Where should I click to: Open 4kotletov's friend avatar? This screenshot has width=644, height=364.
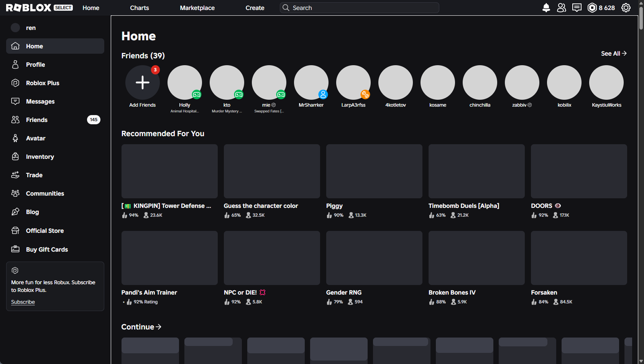[396, 82]
